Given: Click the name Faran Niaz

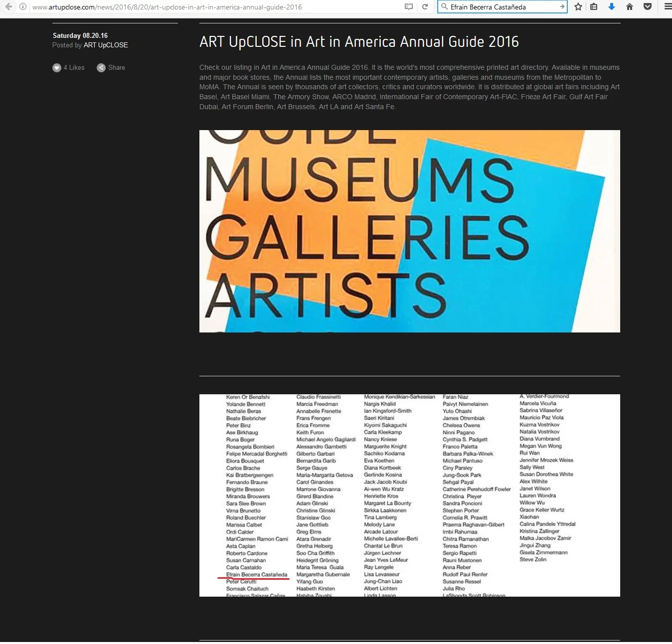Looking at the screenshot, I should pos(455,397).
